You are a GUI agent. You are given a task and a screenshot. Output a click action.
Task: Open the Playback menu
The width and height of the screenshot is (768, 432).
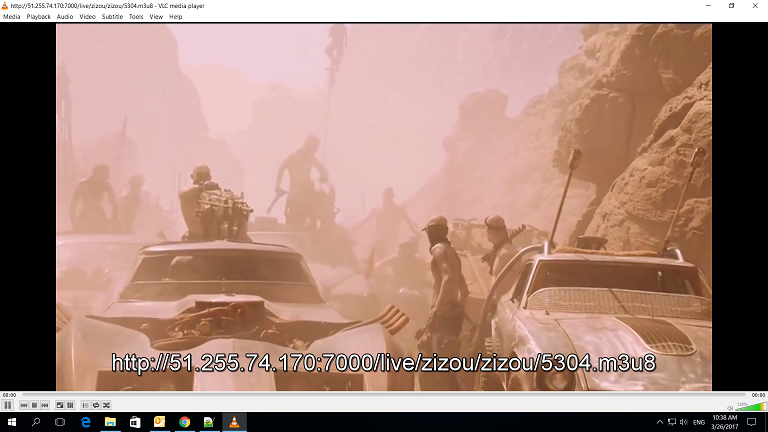(x=38, y=17)
